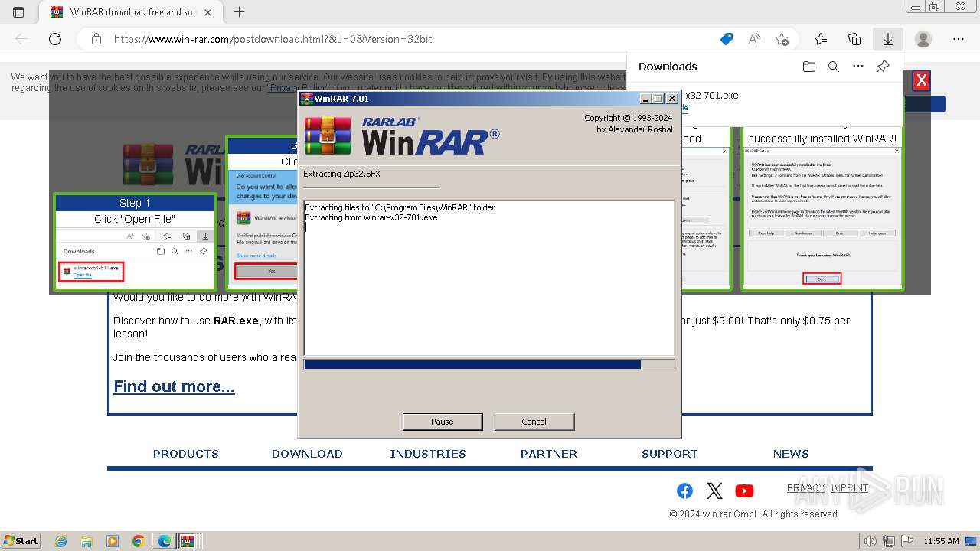Viewport: 980px width, 551px height.
Task: Launch Internet Explorer from taskbar
Action: click(x=60, y=541)
